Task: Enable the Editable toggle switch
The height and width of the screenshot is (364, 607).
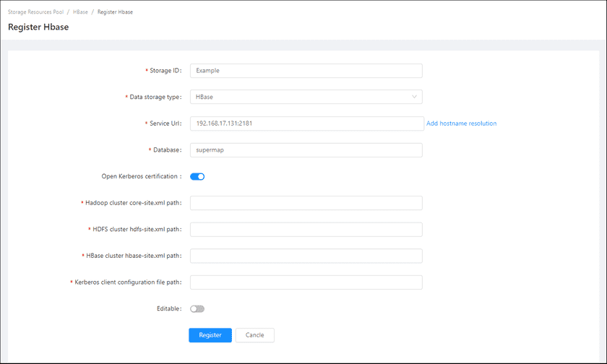Action: pyautogui.click(x=197, y=308)
